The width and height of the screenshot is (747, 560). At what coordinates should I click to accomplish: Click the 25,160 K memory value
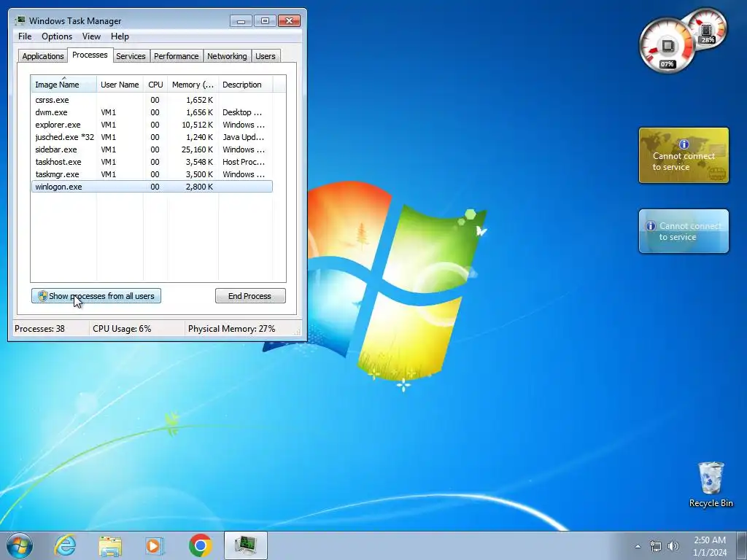pos(197,149)
